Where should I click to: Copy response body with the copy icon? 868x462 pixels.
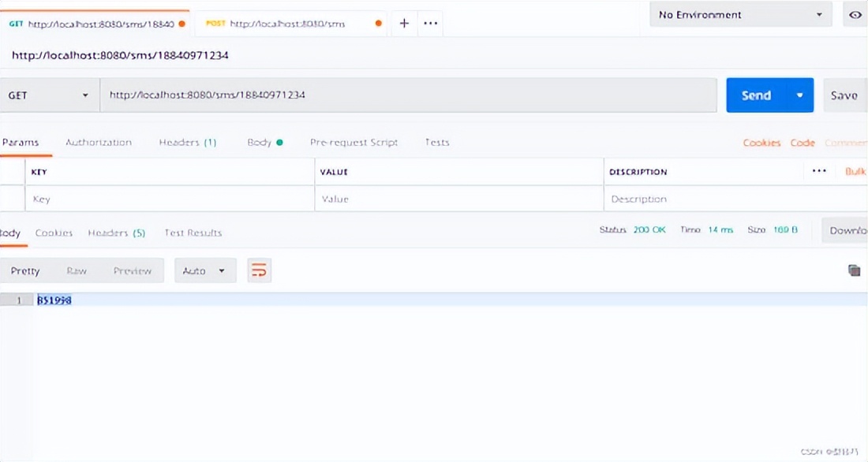(x=854, y=270)
